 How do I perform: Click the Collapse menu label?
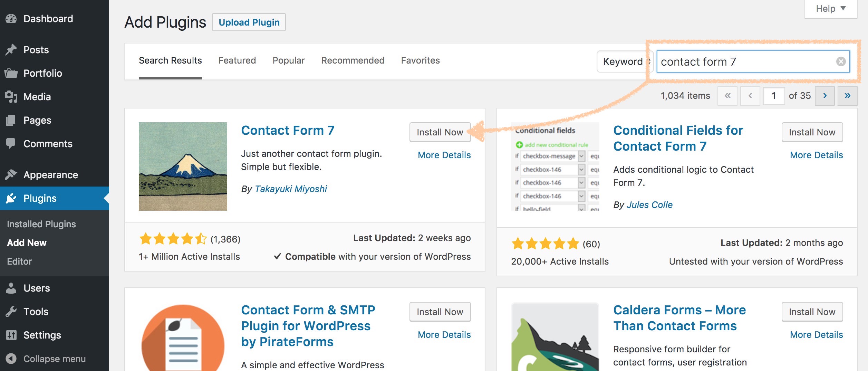tap(55, 359)
